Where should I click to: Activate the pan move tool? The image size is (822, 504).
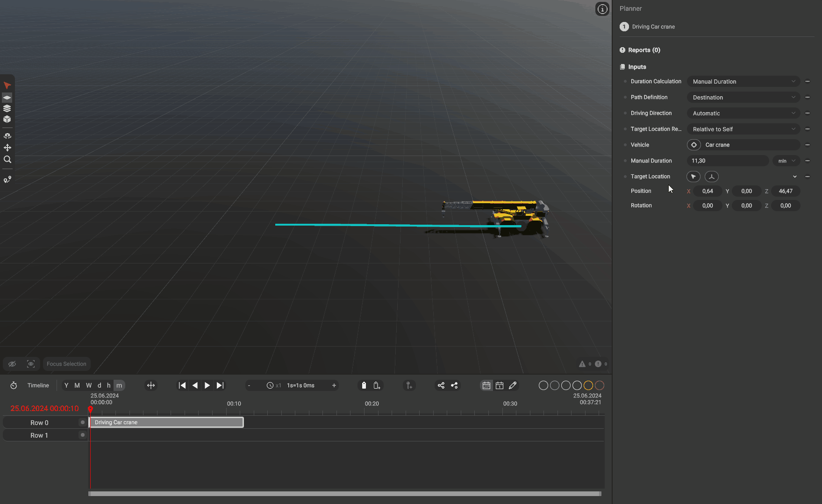pos(7,148)
